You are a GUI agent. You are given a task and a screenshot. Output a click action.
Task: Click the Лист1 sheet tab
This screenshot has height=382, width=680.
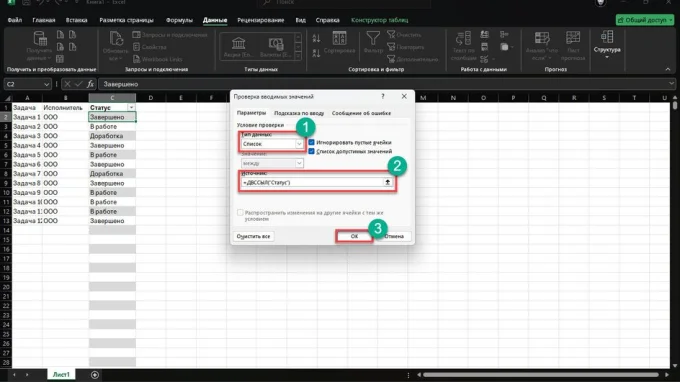click(x=61, y=375)
